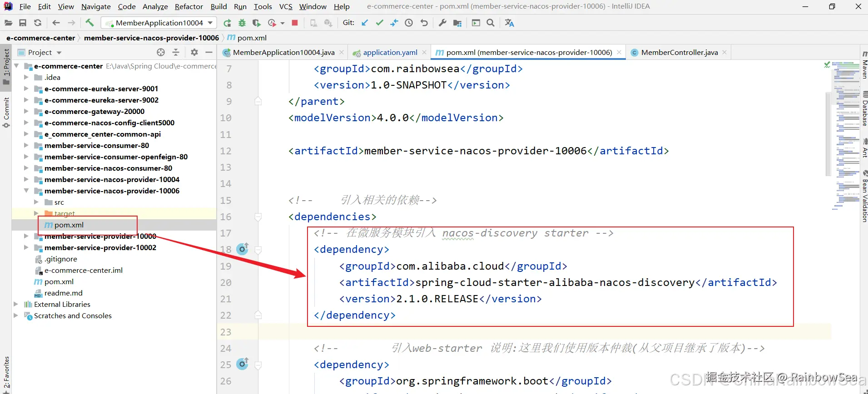Open the Commit tool window tab
Screen dimensions: 868x394
click(x=6, y=112)
